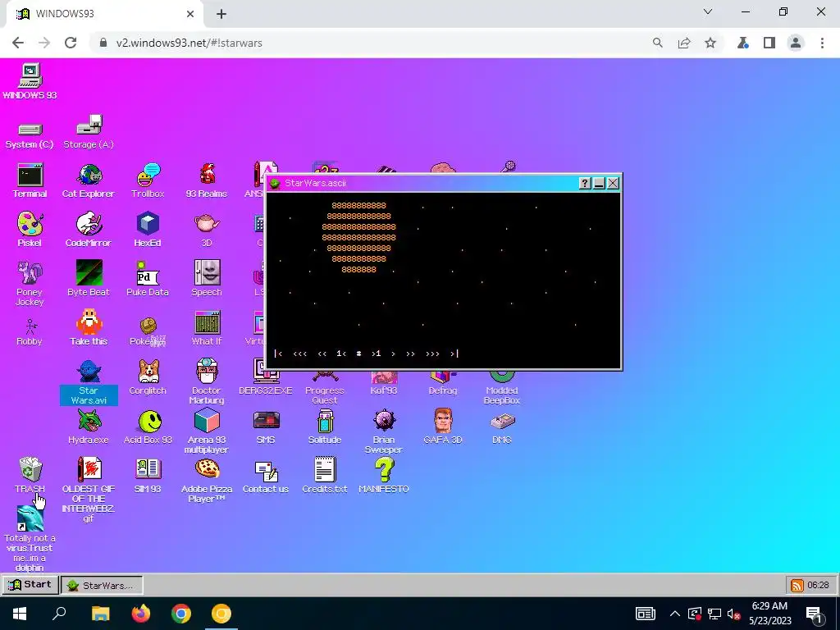Launch DMG gameboy icon
Image resolution: width=840 pixels, height=630 pixels.
click(502, 422)
